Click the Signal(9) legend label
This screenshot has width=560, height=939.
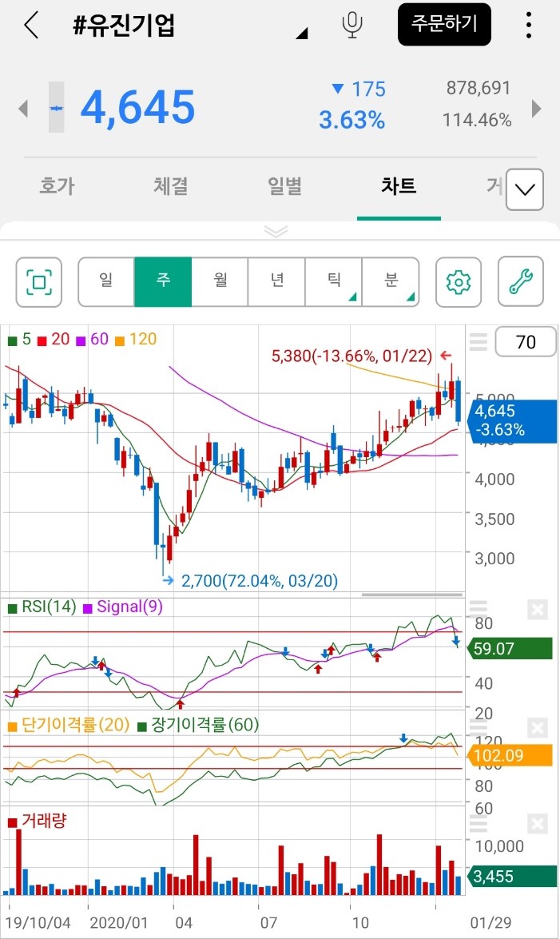click(x=123, y=607)
